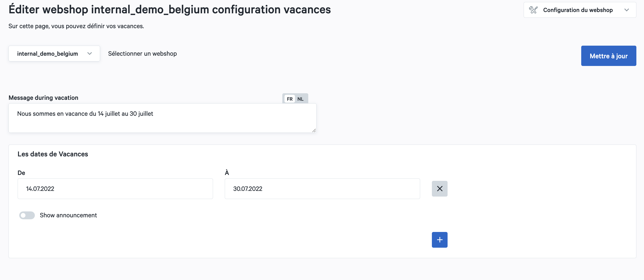
Task: Click the Show announcement label
Action: 68,215
